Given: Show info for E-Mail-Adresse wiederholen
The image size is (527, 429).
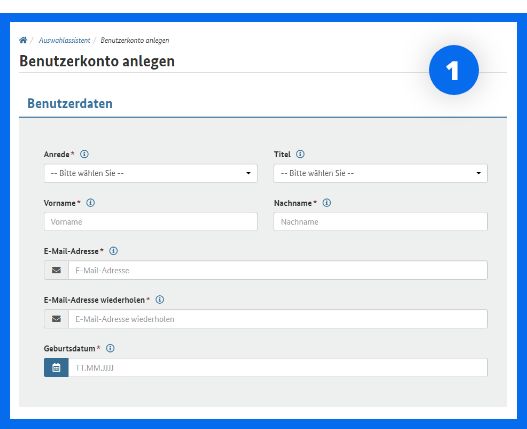Looking at the screenshot, I should 160,300.
